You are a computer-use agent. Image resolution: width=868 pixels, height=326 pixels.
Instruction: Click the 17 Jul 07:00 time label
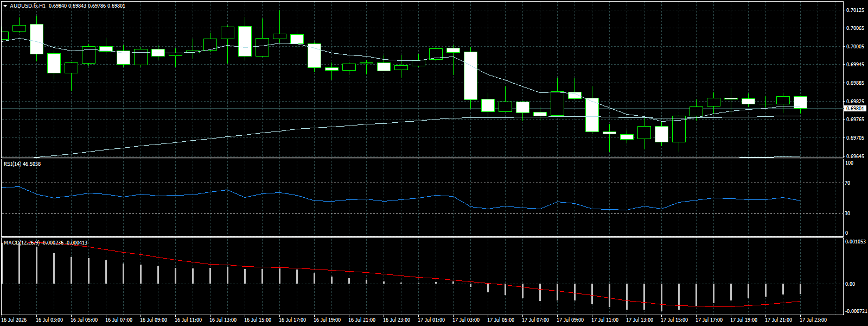(x=535, y=320)
